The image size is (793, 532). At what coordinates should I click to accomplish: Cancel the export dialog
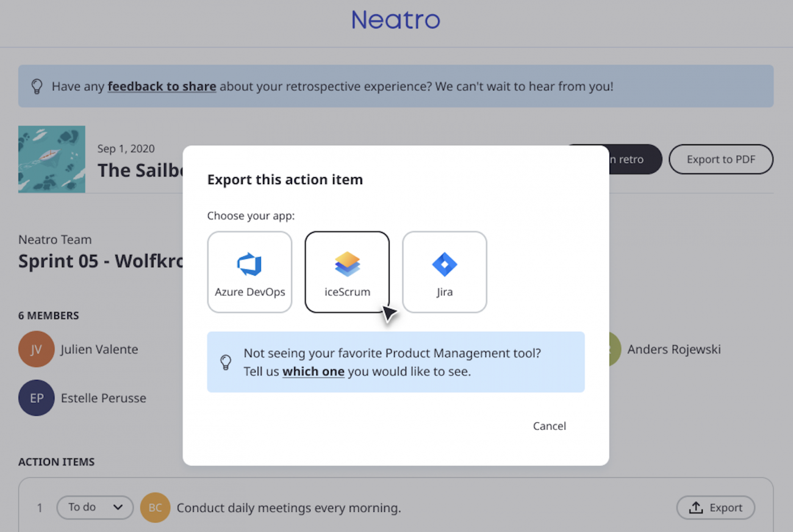click(549, 426)
